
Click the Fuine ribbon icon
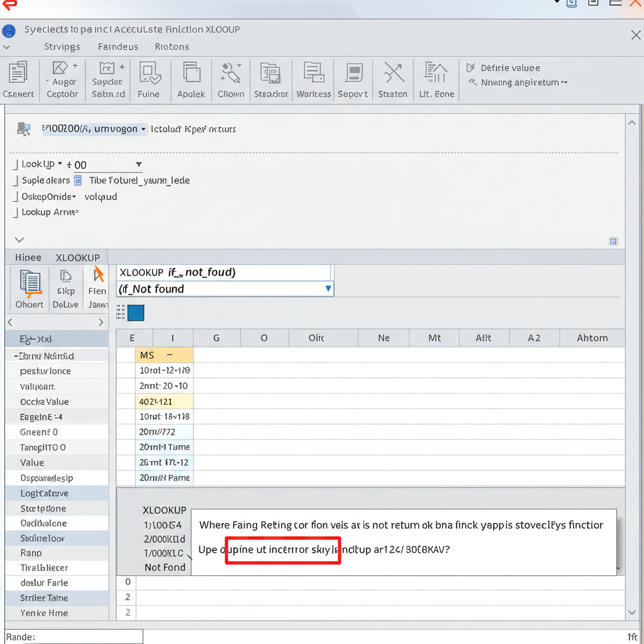click(x=149, y=73)
